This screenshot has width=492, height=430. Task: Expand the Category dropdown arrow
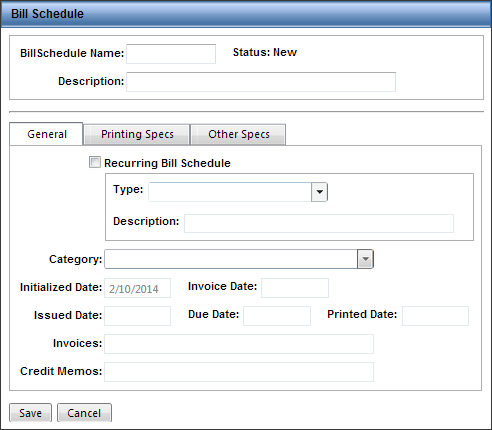click(365, 259)
